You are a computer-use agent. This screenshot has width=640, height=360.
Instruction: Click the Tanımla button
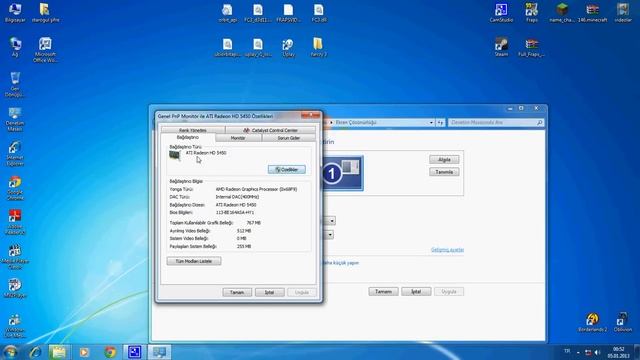[444, 172]
